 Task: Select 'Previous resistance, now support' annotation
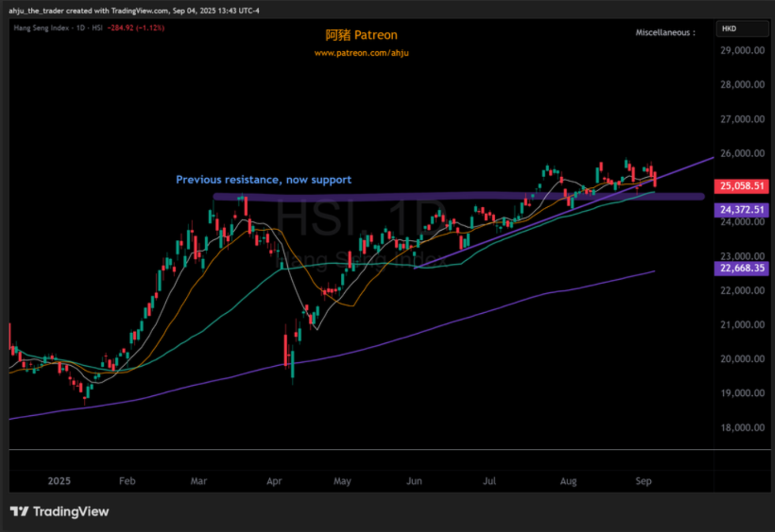click(x=263, y=180)
